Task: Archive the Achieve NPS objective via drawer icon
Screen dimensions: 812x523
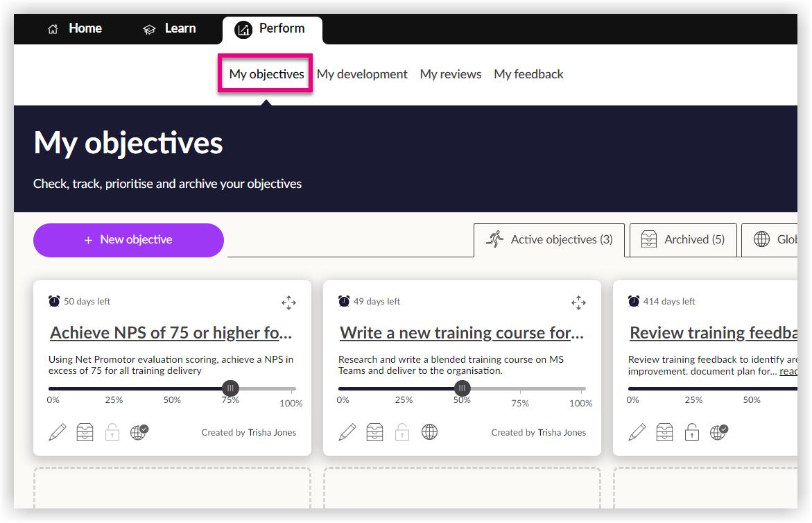Action: pos(85,432)
